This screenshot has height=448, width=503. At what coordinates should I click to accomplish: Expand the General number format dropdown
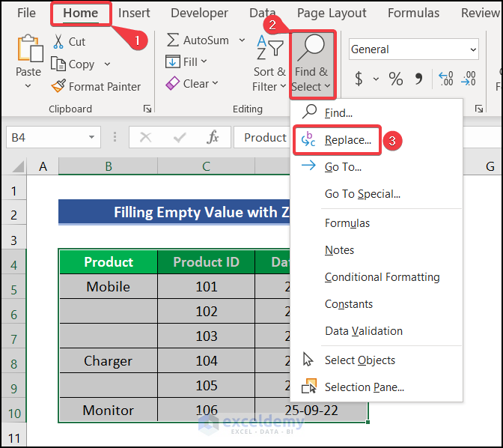pyautogui.click(x=473, y=49)
